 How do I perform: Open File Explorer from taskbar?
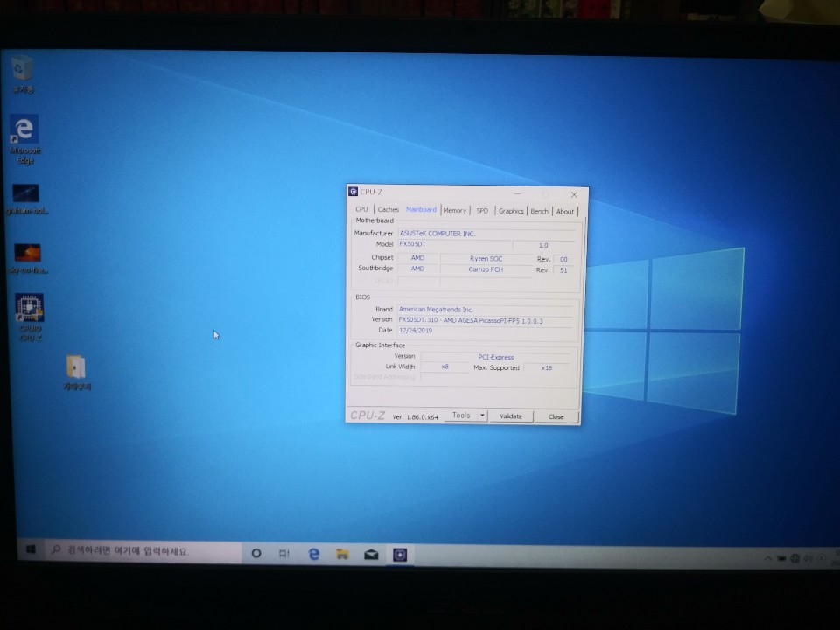coord(342,555)
